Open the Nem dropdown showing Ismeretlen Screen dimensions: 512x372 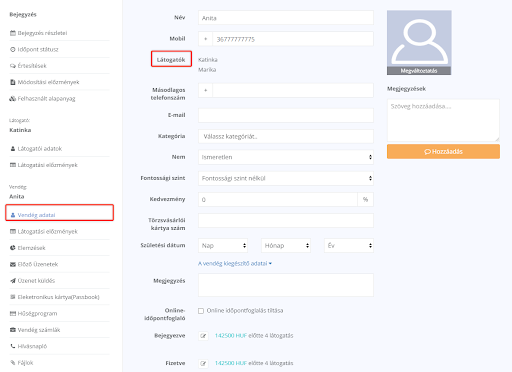point(286,157)
